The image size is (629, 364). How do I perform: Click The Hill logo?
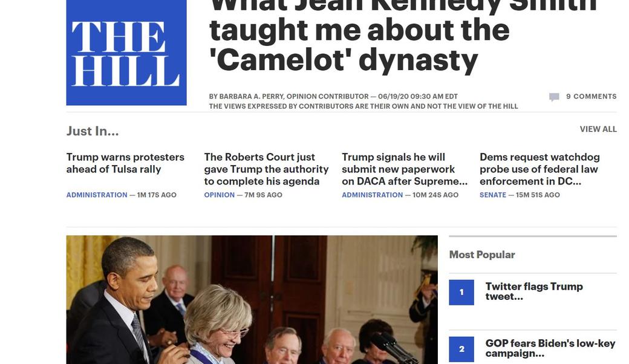126,53
